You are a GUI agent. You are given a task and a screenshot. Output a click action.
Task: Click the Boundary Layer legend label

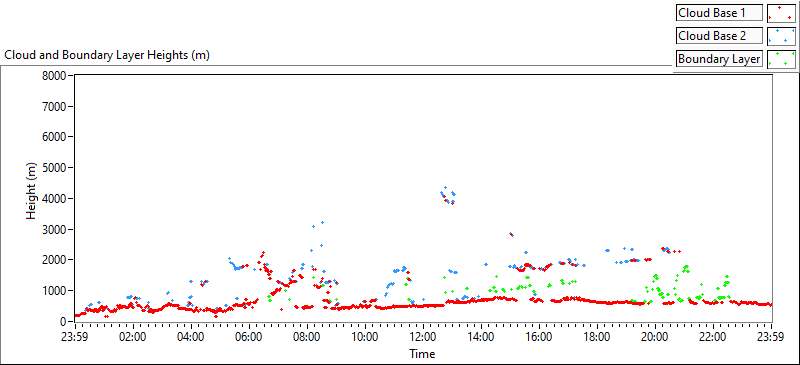pyautogui.click(x=719, y=59)
